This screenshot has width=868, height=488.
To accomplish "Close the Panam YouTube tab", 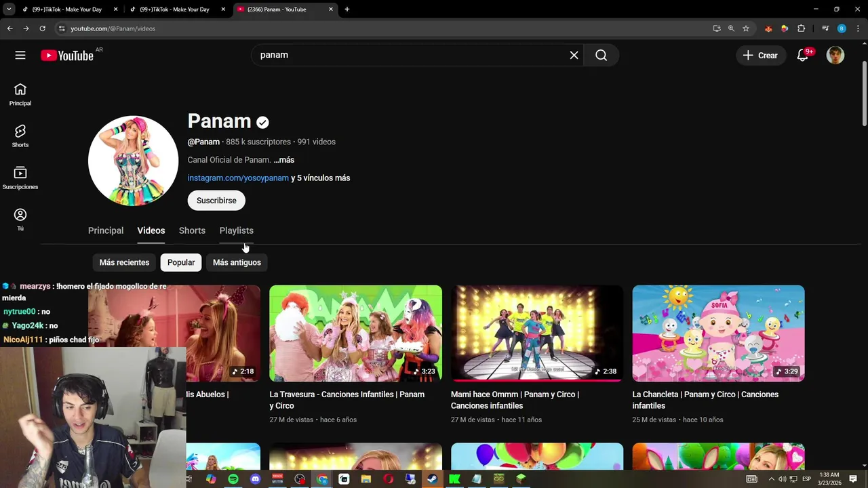I will (x=331, y=9).
